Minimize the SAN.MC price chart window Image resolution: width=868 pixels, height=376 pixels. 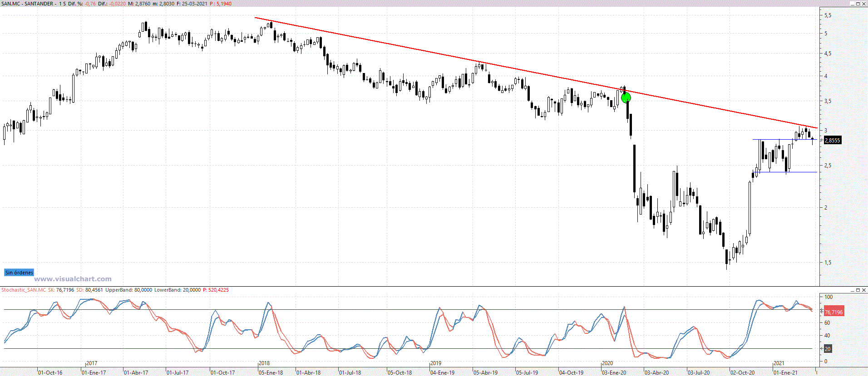coord(852,4)
